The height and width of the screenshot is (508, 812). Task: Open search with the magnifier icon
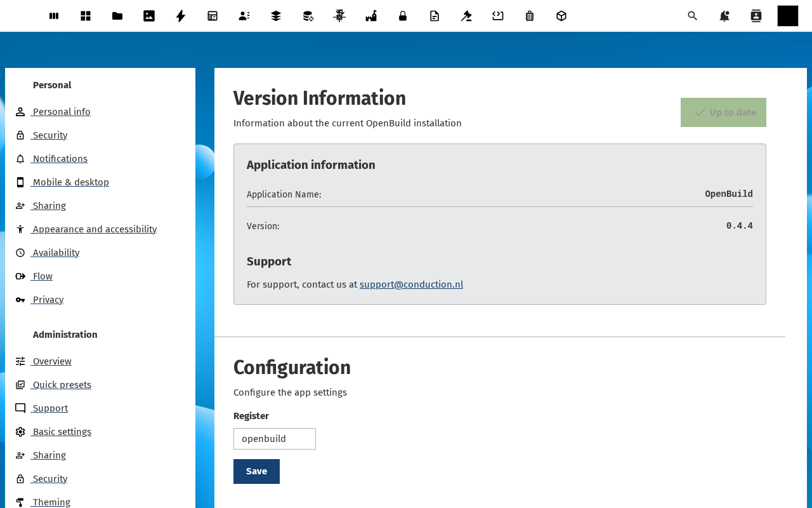[x=693, y=16]
